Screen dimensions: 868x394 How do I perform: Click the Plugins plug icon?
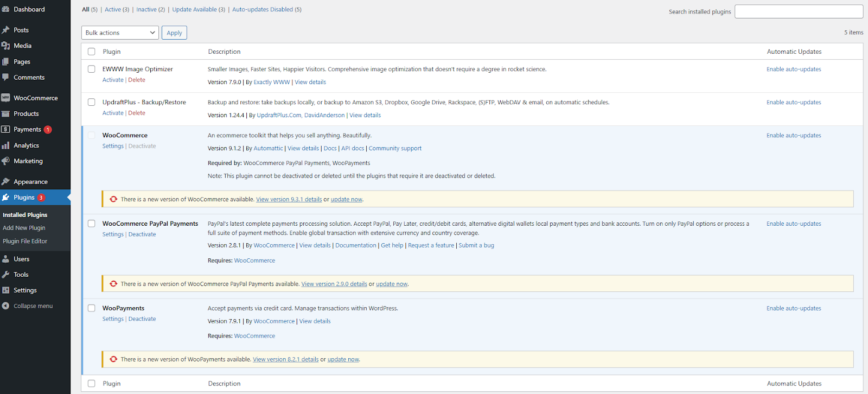[x=5, y=198]
